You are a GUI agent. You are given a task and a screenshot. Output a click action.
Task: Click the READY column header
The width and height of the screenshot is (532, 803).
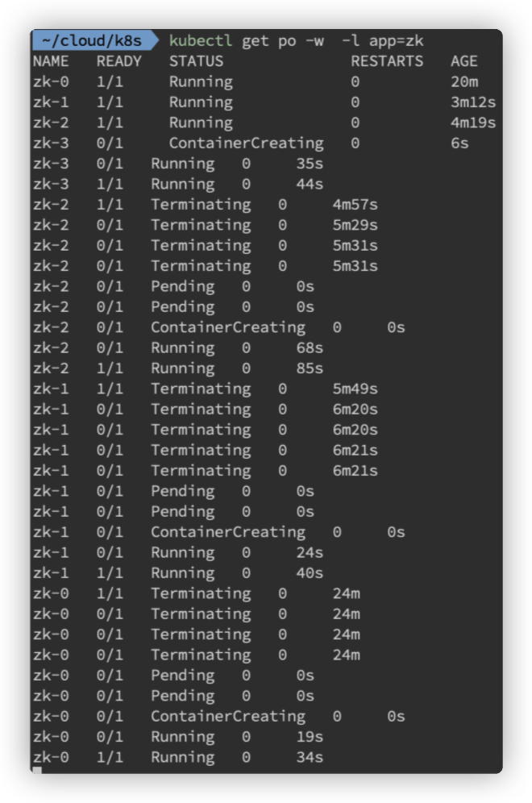pyautogui.click(x=118, y=61)
